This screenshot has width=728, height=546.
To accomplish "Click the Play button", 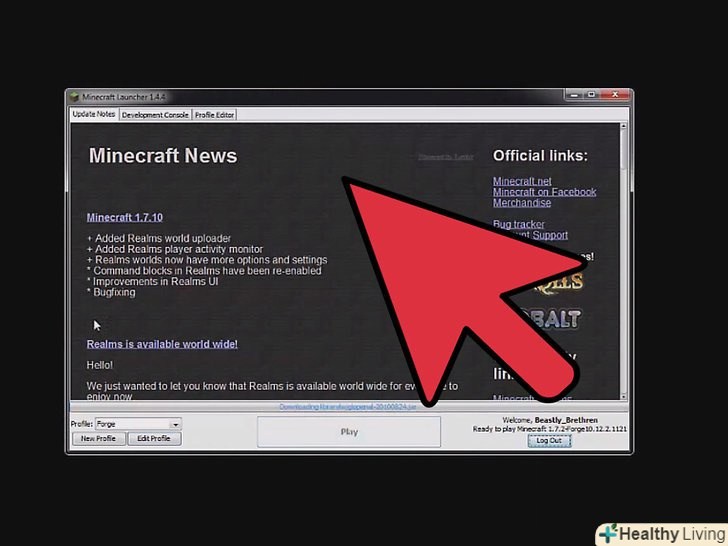I will coord(349,432).
